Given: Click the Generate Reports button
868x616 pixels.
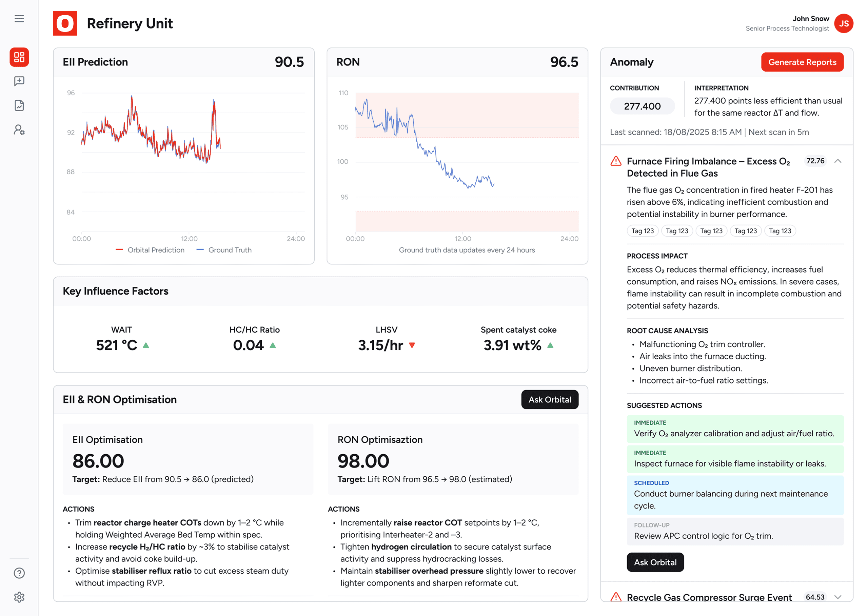Looking at the screenshot, I should [802, 62].
